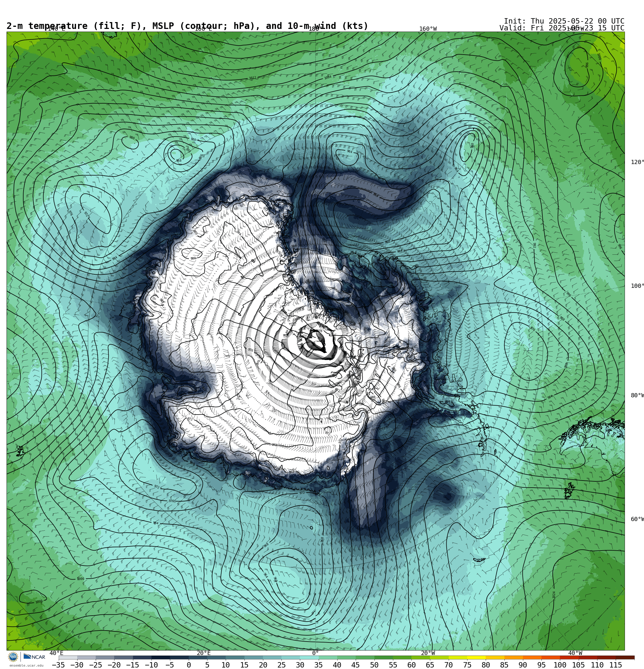644x669 pixels.
Task: Click the 80°W longitude label on right edge
Action: (637, 395)
